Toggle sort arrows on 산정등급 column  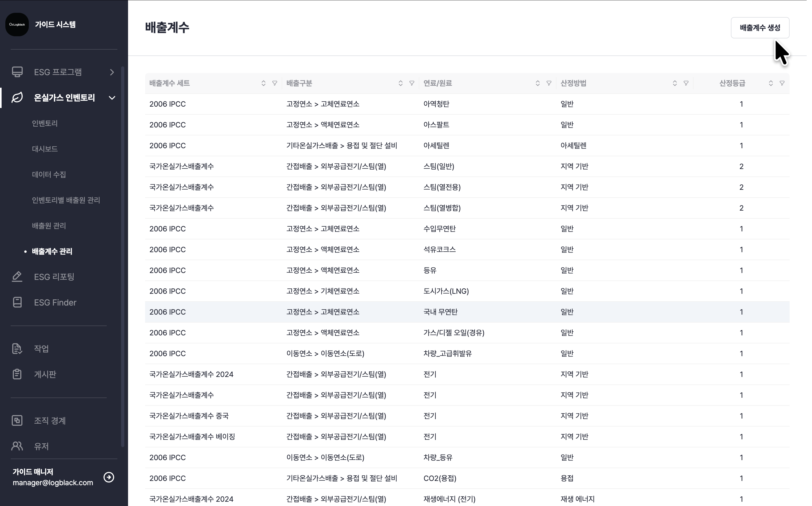coord(771,83)
